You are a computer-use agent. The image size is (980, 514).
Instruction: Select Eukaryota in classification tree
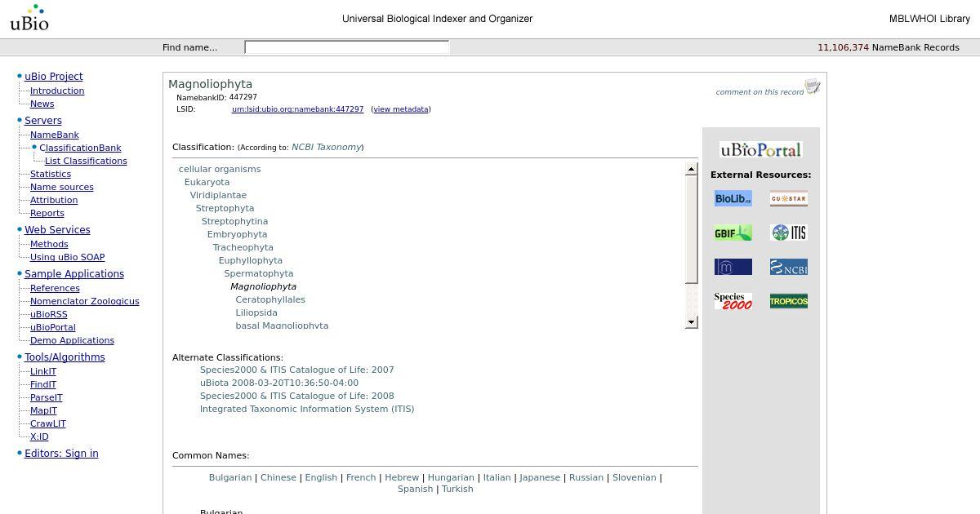(x=207, y=182)
